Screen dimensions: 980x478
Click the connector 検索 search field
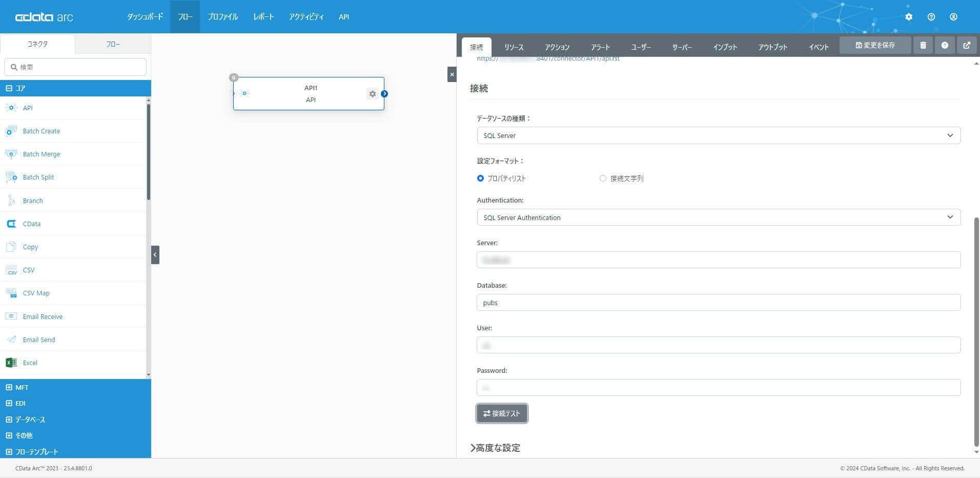tap(75, 67)
